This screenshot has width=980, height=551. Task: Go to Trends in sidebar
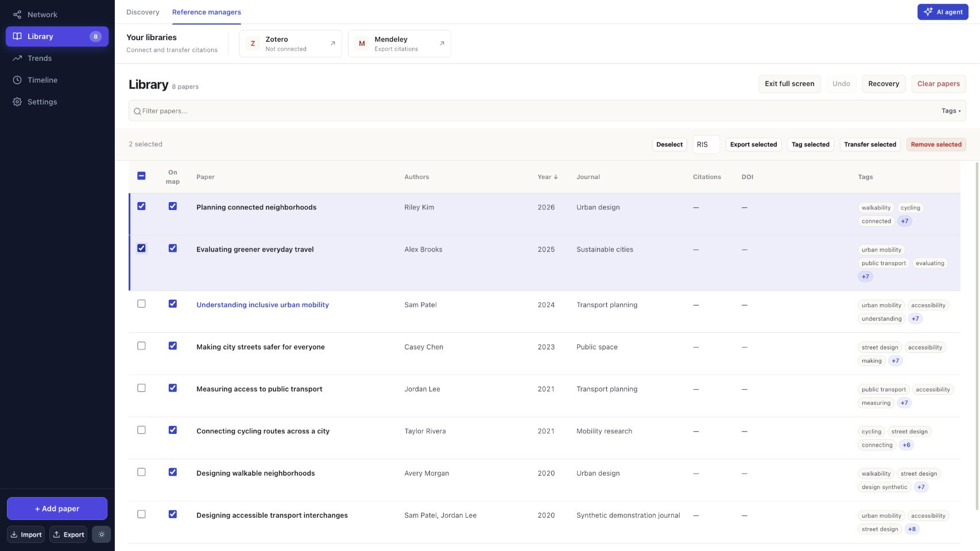tap(57, 58)
